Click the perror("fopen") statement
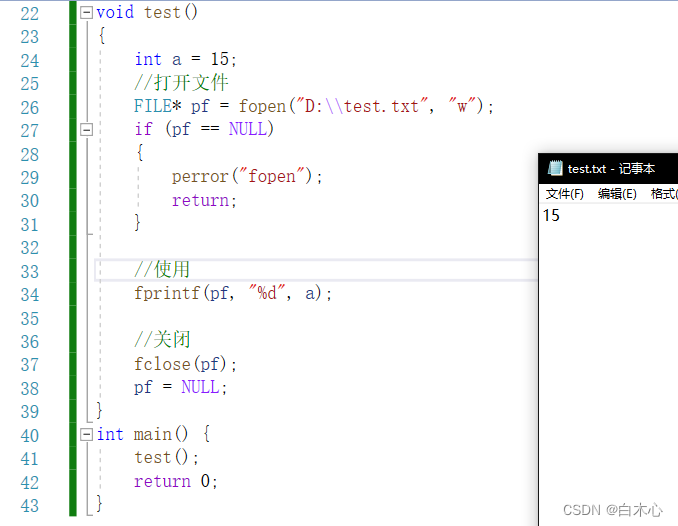This screenshot has width=678, height=526. point(247,176)
